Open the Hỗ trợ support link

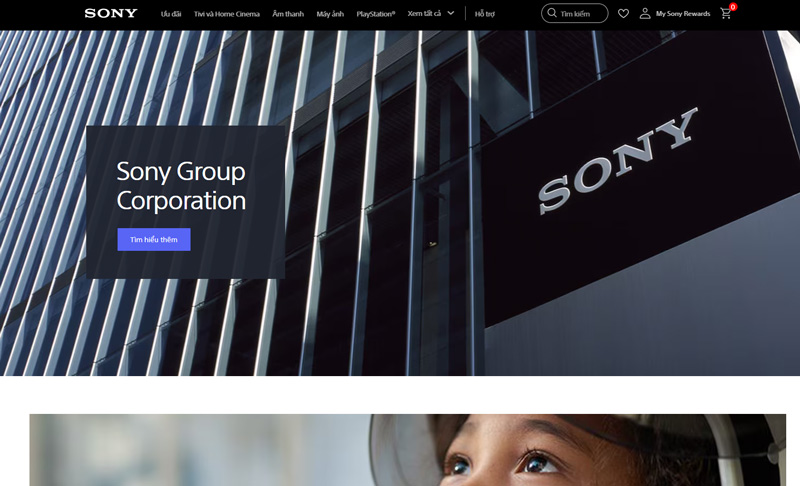(x=485, y=14)
